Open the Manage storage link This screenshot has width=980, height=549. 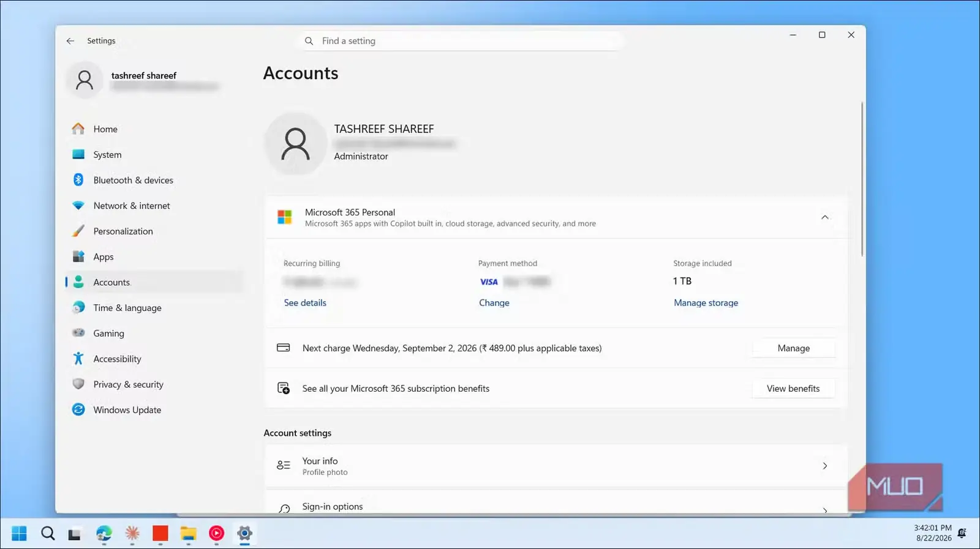pyautogui.click(x=706, y=303)
